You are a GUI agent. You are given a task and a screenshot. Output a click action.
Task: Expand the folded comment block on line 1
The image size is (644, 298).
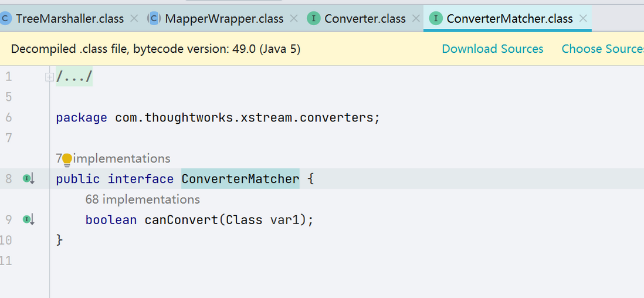[49, 77]
